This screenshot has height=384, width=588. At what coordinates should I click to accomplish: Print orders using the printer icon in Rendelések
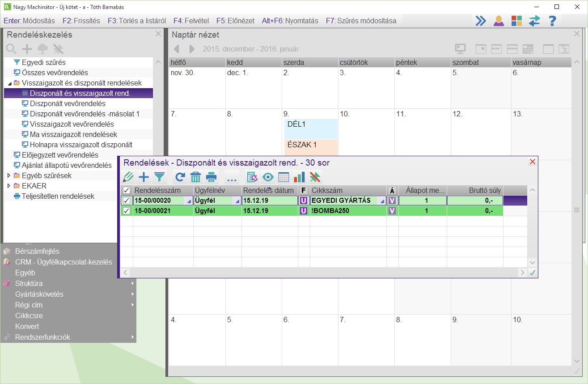pos(212,177)
